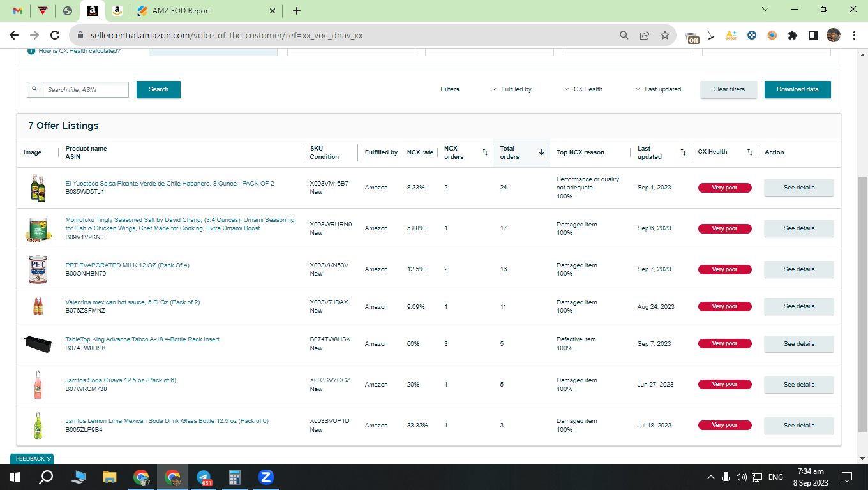Bookmark this page with the star icon
Image resolution: width=868 pixels, height=490 pixels.
(x=665, y=36)
